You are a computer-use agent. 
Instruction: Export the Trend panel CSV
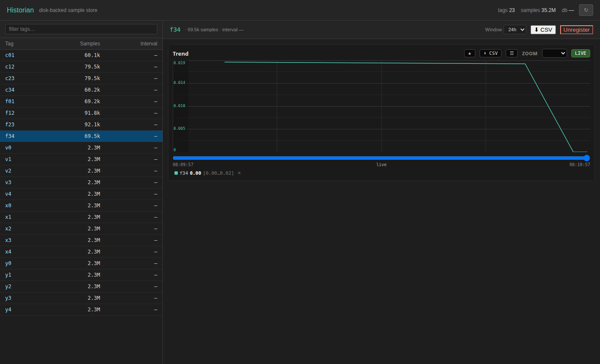point(490,54)
